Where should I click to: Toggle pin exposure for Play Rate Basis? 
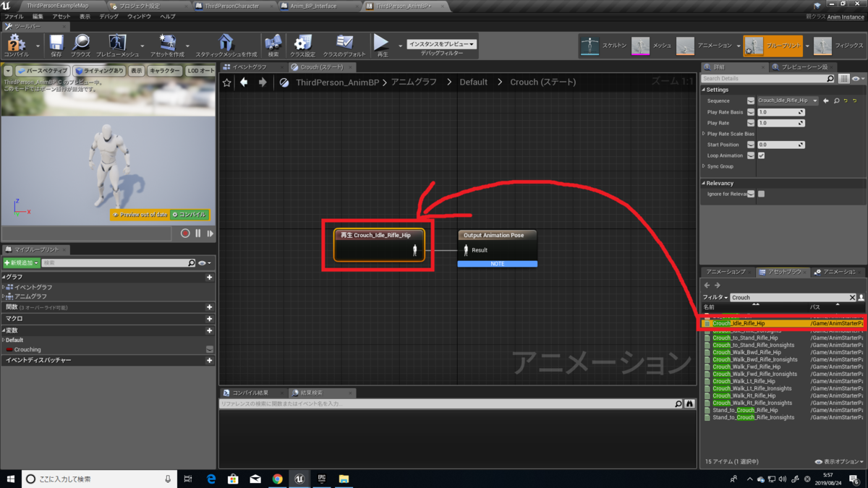pyautogui.click(x=751, y=112)
